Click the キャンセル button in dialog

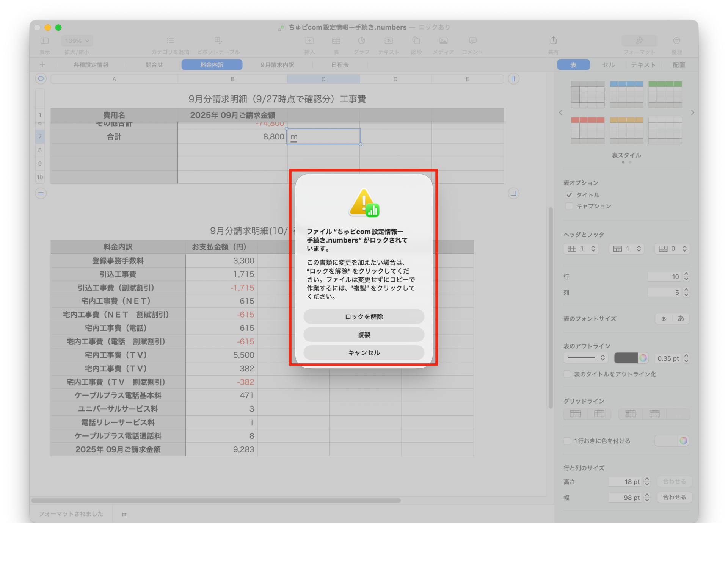[x=364, y=353]
